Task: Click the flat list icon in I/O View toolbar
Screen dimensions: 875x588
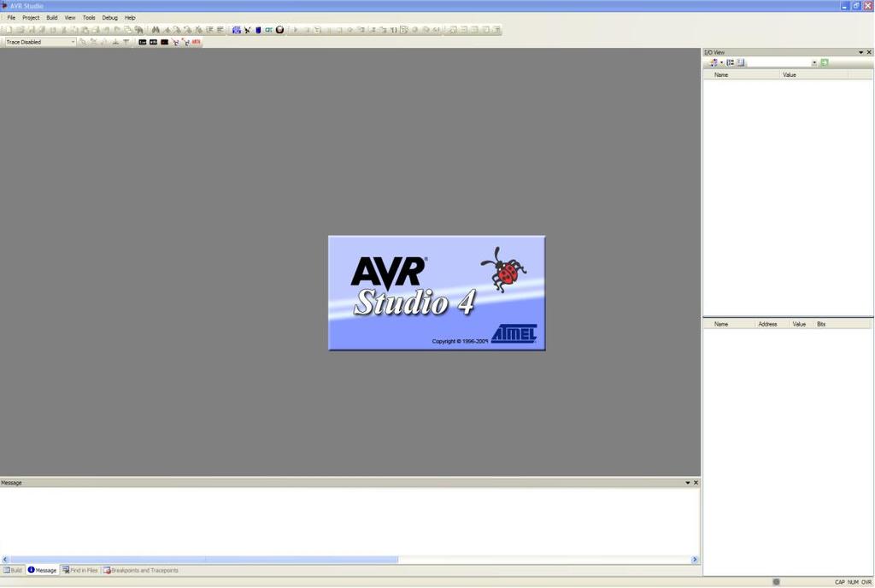Action: point(741,62)
